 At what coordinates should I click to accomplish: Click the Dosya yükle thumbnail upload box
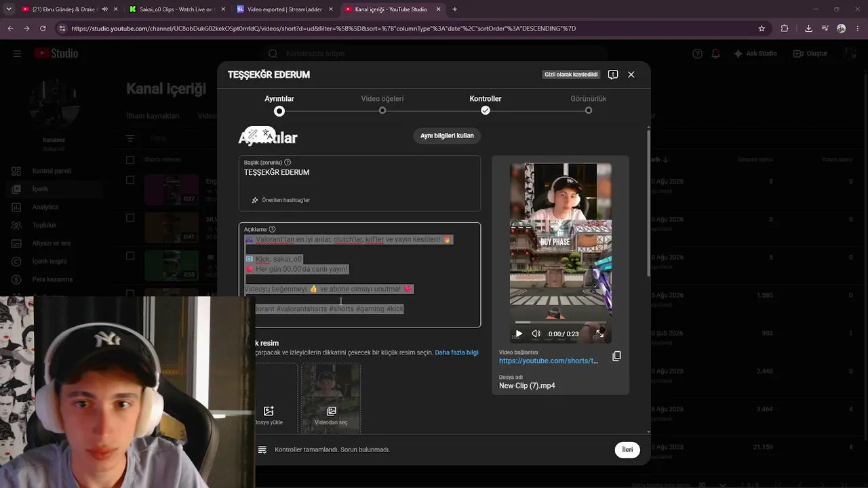(x=269, y=399)
